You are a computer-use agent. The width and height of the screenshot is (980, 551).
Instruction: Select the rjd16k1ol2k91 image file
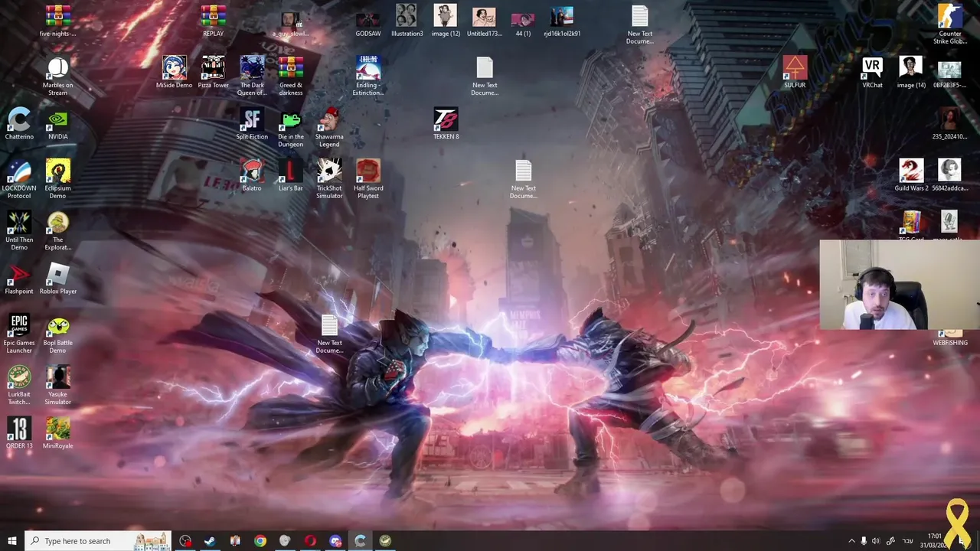[562, 21]
